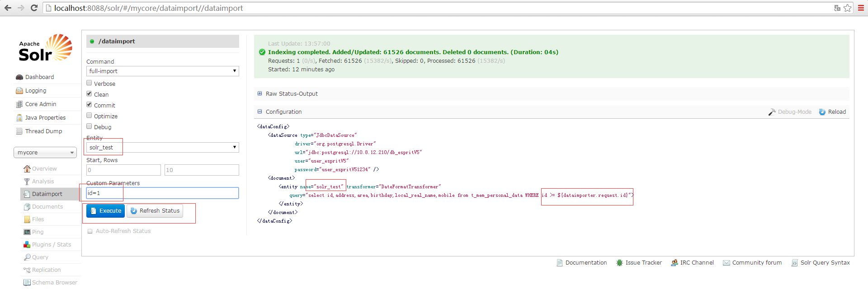Toggle the Auto-Refresh Status checkbox
The width and height of the screenshot is (868, 298).
(x=90, y=231)
